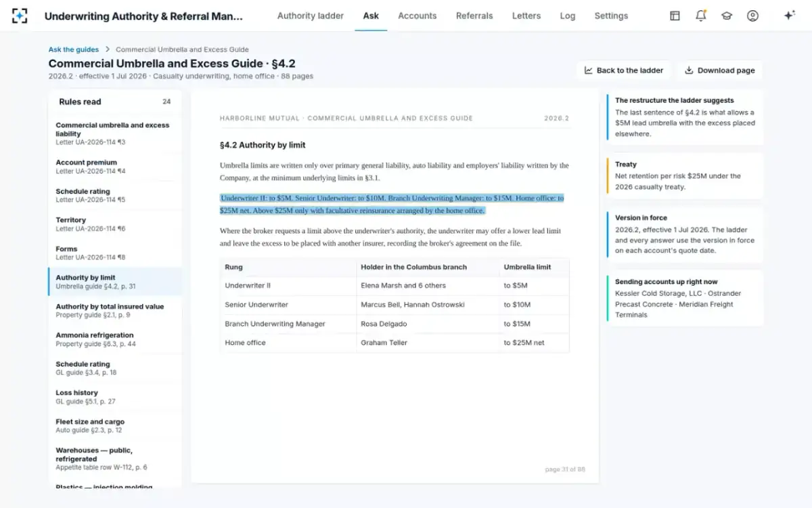812x508 pixels.
Task: Click the Download page button
Action: click(x=719, y=70)
